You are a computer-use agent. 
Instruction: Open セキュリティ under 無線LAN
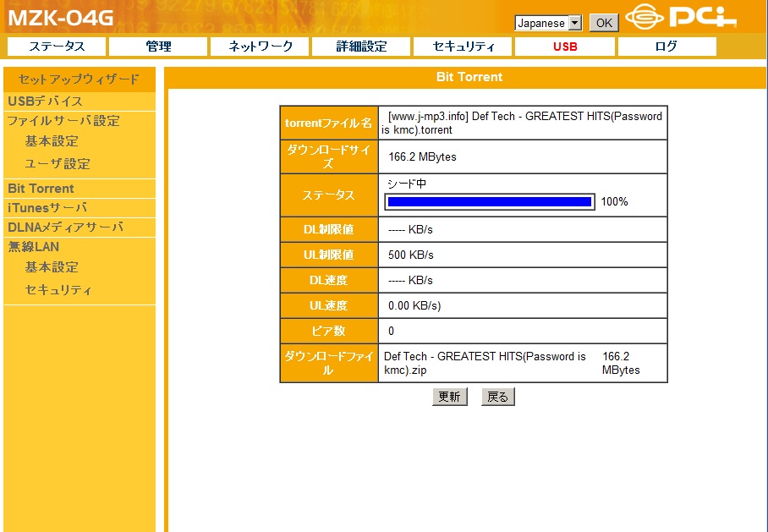pyautogui.click(x=58, y=290)
